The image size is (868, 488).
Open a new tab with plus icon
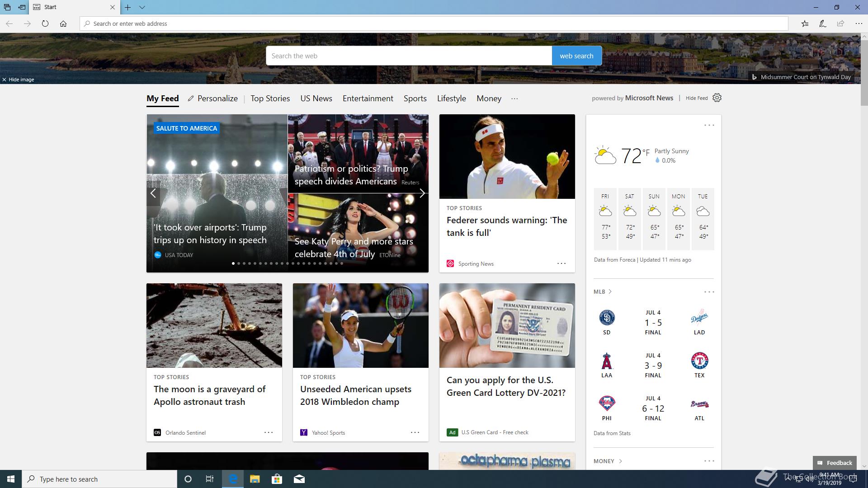(x=128, y=7)
